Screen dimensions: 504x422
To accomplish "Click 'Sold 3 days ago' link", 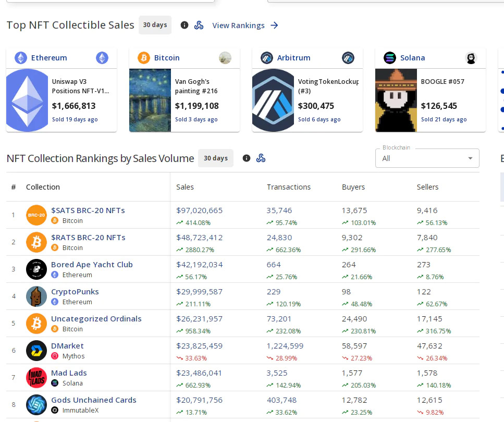I will (196, 119).
